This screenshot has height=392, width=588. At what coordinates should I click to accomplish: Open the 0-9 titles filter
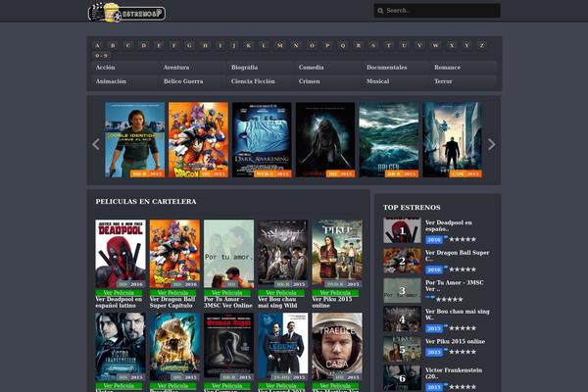coord(101,56)
